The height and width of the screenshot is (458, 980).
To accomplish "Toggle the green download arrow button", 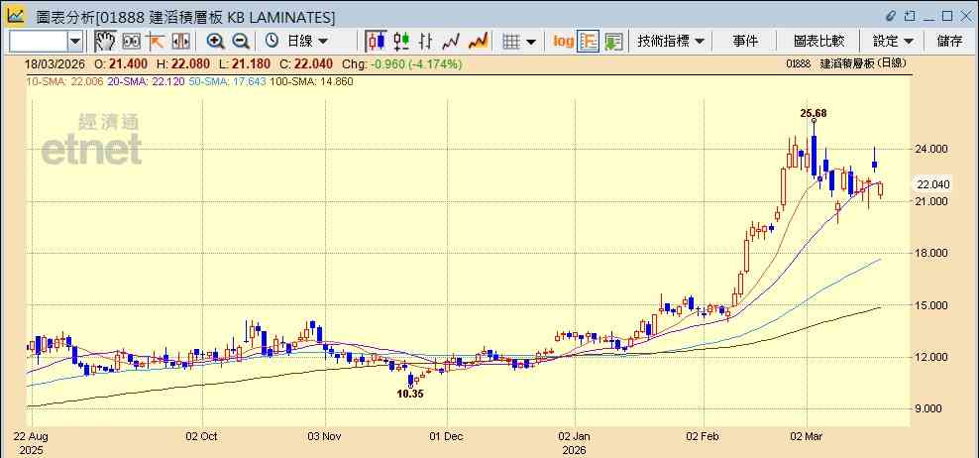I will [x=613, y=42].
